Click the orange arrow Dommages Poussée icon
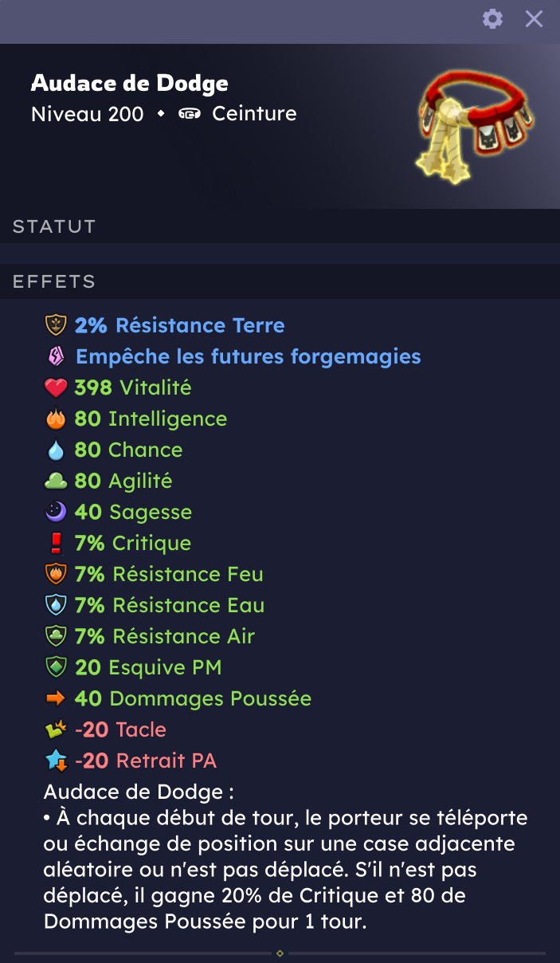 point(56,698)
